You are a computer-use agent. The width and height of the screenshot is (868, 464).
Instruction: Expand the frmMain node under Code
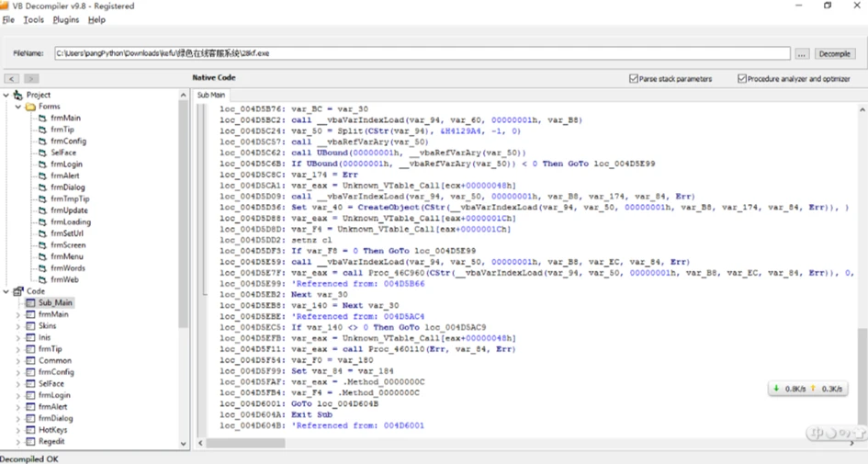point(18,314)
